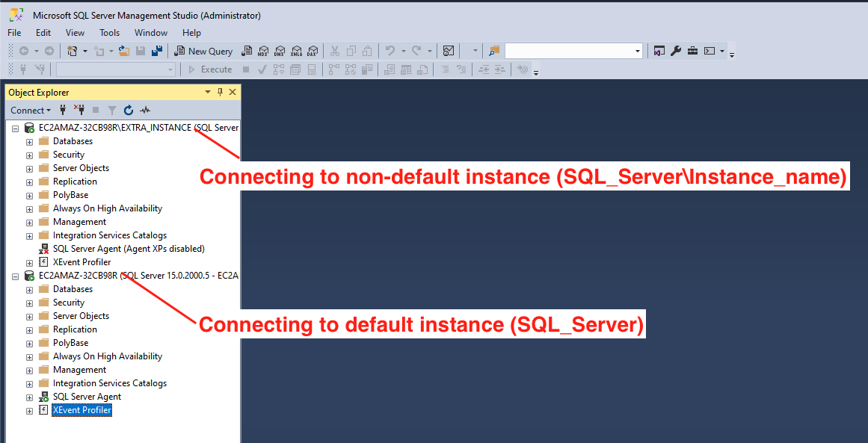Select Management folder under EXTRA_INSTANCE
Image resolution: width=868 pixels, height=443 pixels.
click(x=79, y=222)
